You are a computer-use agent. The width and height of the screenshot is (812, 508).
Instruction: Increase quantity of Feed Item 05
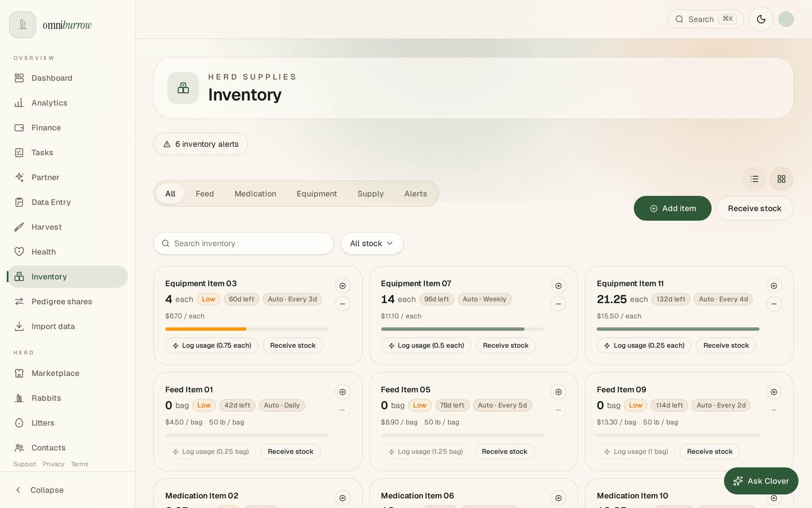click(558, 392)
